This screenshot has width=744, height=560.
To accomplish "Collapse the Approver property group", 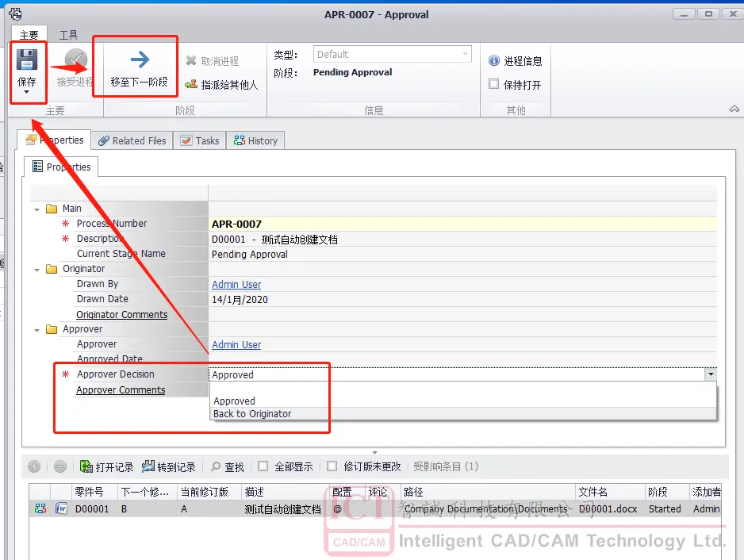I will tap(36, 330).
